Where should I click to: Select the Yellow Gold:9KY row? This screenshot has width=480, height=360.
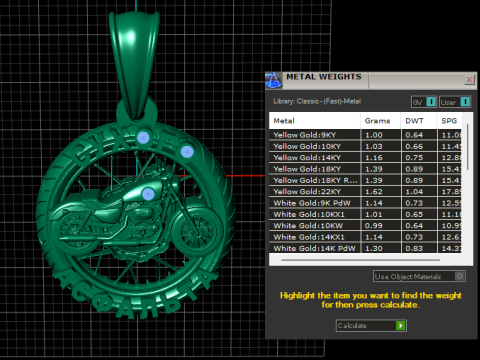point(365,135)
